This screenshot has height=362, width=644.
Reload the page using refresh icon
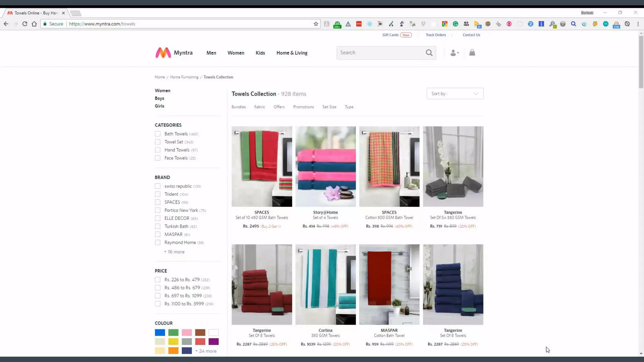(x=25, y=24)
